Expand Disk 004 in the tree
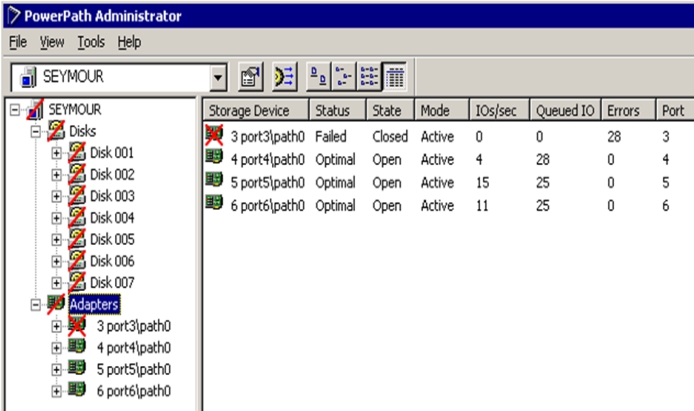 pyautogui.click(x=56, y=218)
